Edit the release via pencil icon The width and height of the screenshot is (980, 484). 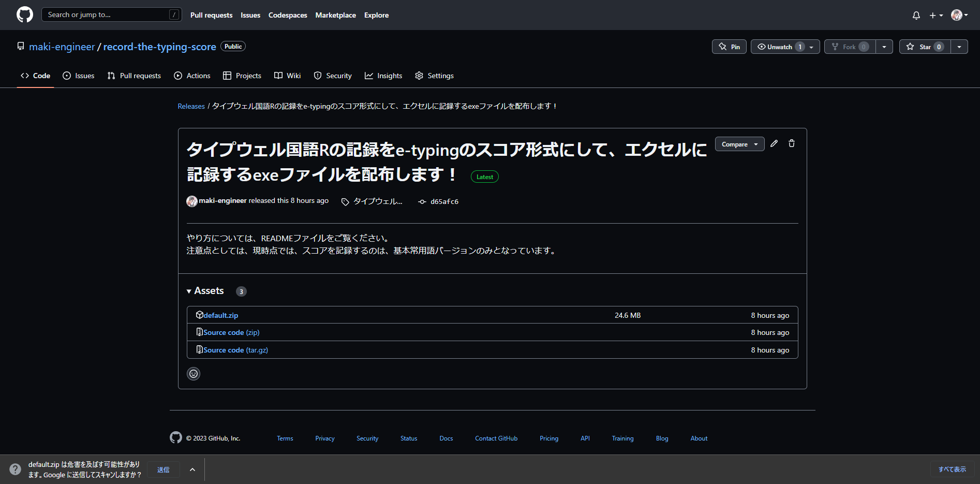tap(774, 143)
